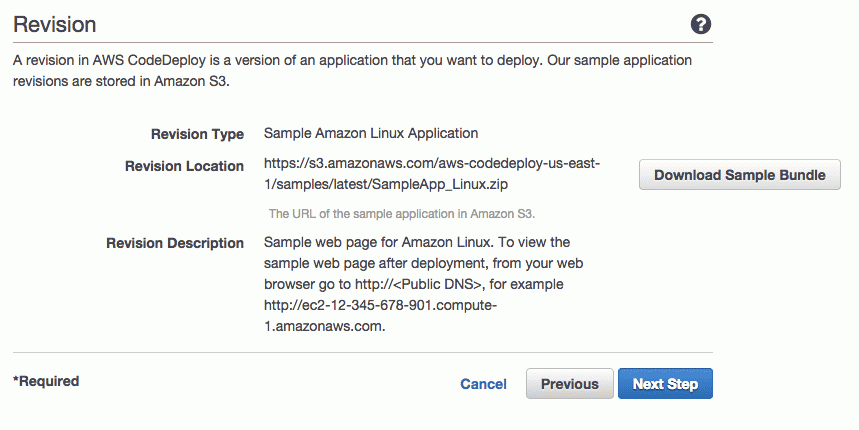Continue with the Next Step button
Viewport: 859px width, 430px height.
pyautogui.click(x=665, y=383)
